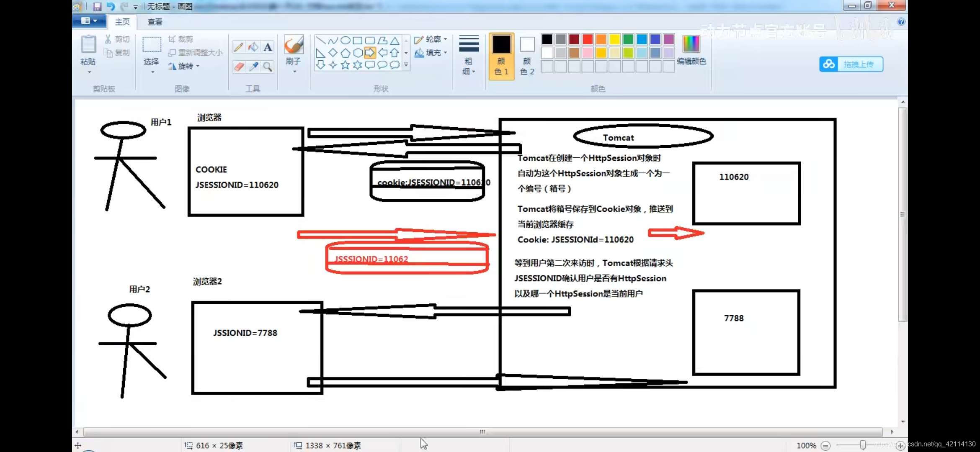Click 编辑颜色 edit colors button
The height and width of the screenshot is (452, 980).
click(691, 50)
